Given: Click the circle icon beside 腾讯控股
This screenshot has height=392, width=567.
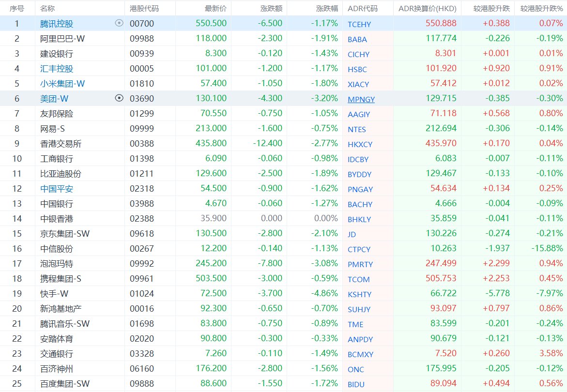Looking at the screenshot, I should 119,23.
